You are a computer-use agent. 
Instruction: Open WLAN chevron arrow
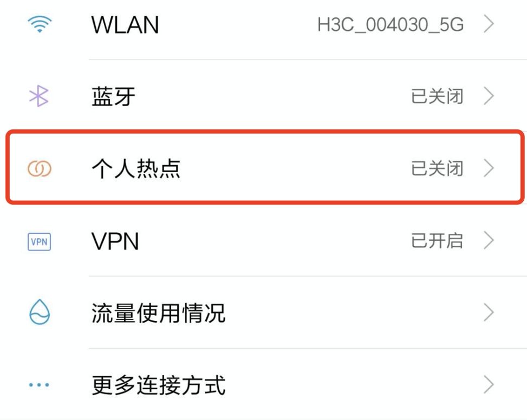(x=489, y=24)
